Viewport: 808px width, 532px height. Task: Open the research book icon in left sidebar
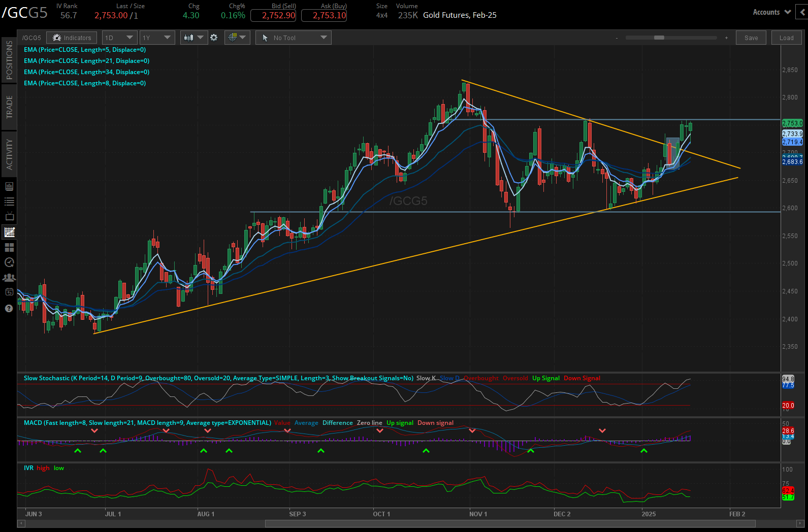point(9,186)
